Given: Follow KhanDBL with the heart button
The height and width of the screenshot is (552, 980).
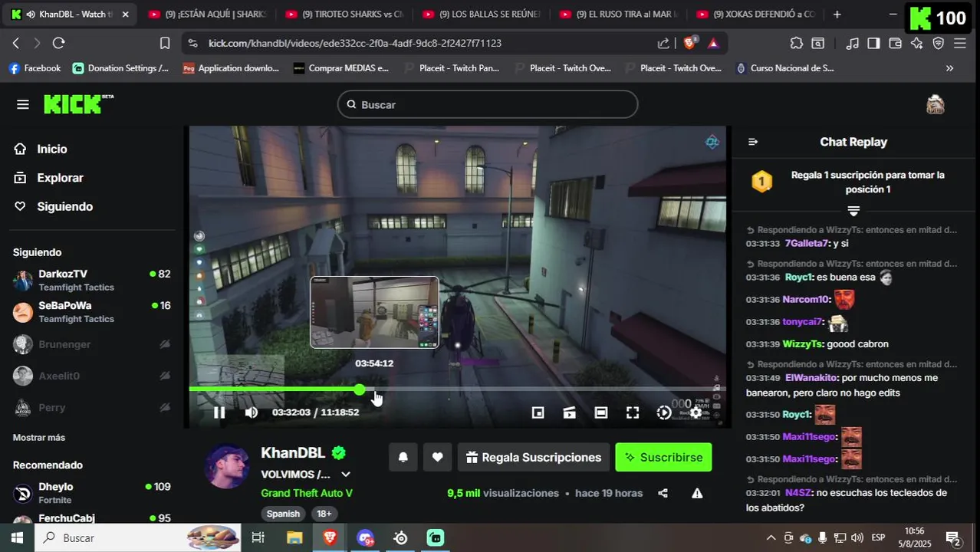Looking at the screenshot, I should click(x=437, y=457).
